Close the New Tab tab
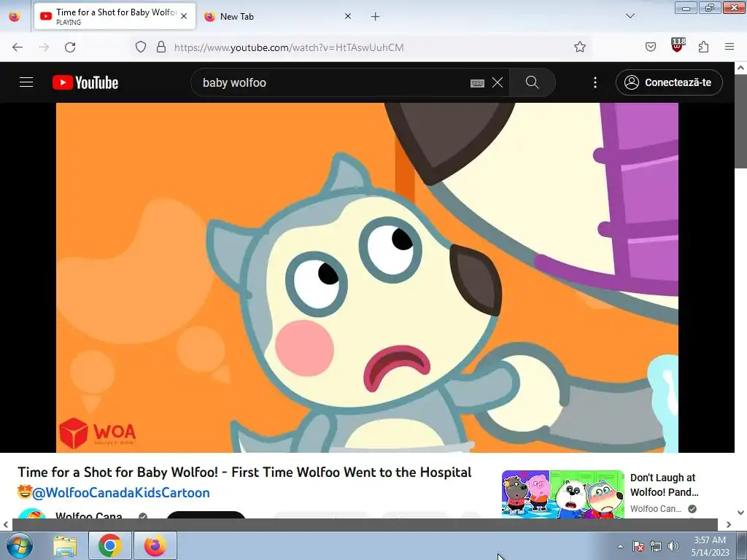This screenshot has height=560, width=747. 348,16
